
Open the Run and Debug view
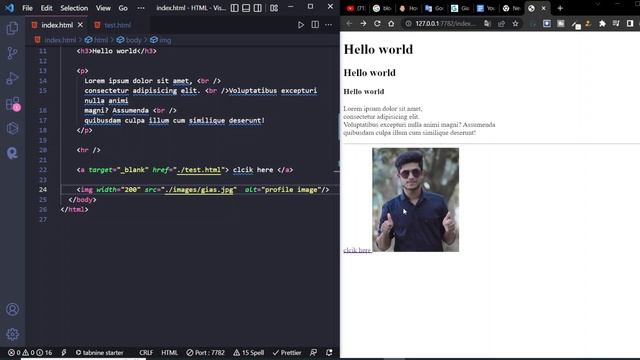(12, 78)
